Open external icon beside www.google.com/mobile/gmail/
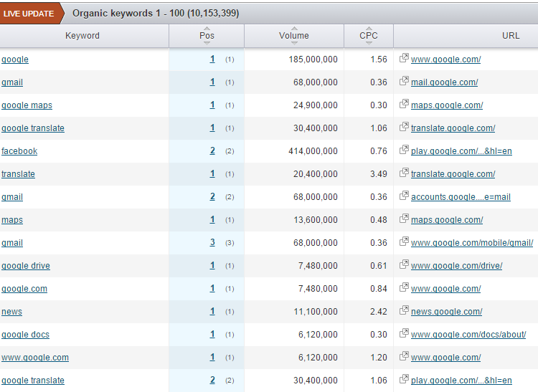538x392 pixels. pos(404,242)
